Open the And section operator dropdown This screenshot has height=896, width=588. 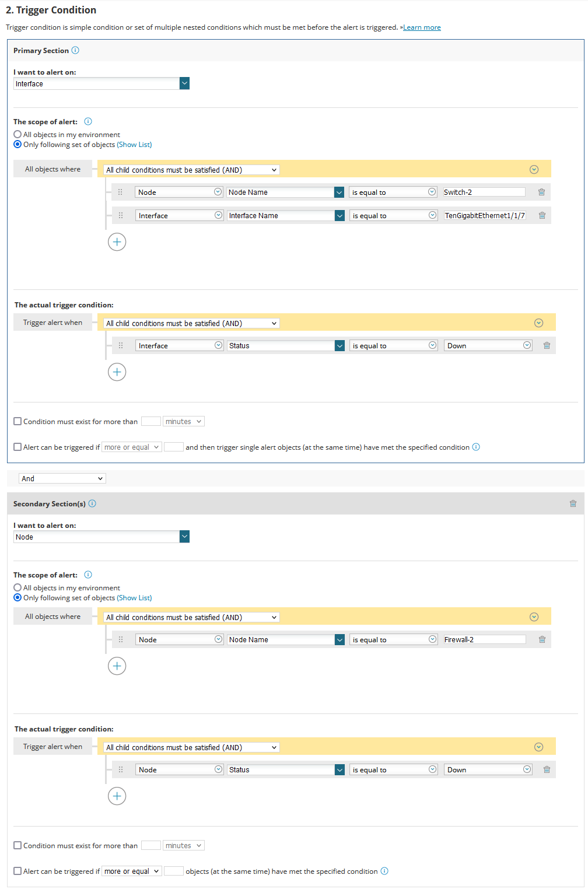pyautogui.click(x=62, y=479)
